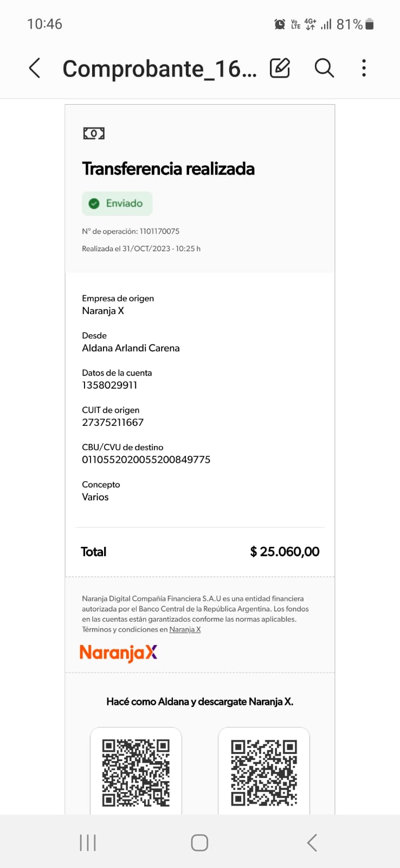Click the Naranja X logo
Image resolution: width=400 pixels, height=868 pixels.
118,653
